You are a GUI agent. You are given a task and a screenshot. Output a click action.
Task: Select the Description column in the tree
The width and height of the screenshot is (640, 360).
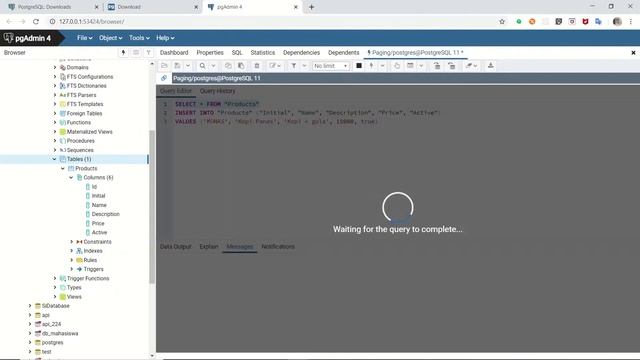pyautogui.click(x=106, y=214)
